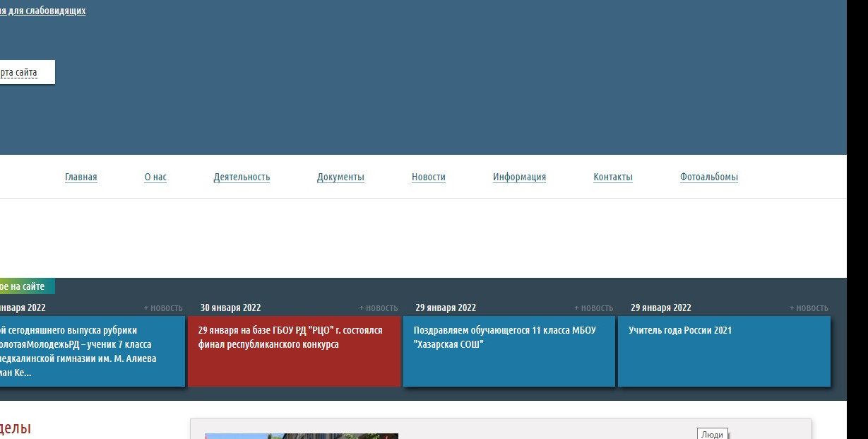868x439 pixels.
Task: View the Фотоальбомы section
Action: click(708, 177)
